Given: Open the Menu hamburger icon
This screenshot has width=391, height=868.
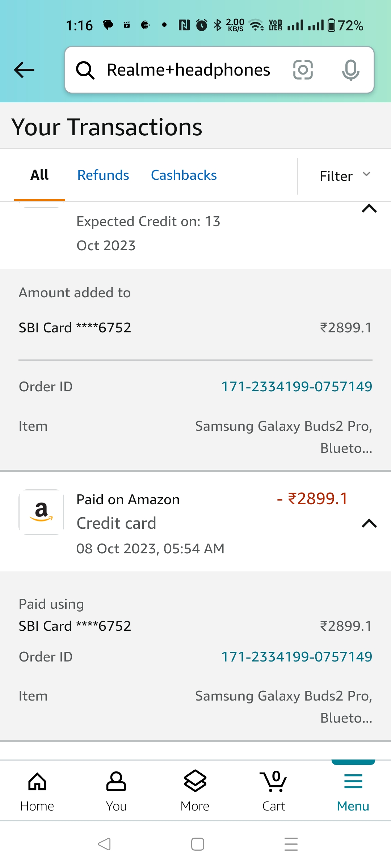Looking at the screenshot, I should pyautogui.click(x=353, y=791).
